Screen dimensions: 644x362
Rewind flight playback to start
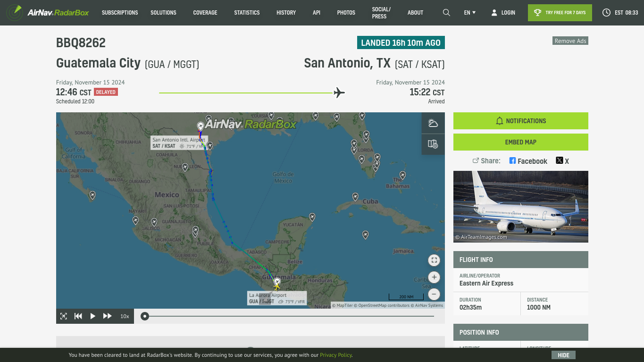78,316
